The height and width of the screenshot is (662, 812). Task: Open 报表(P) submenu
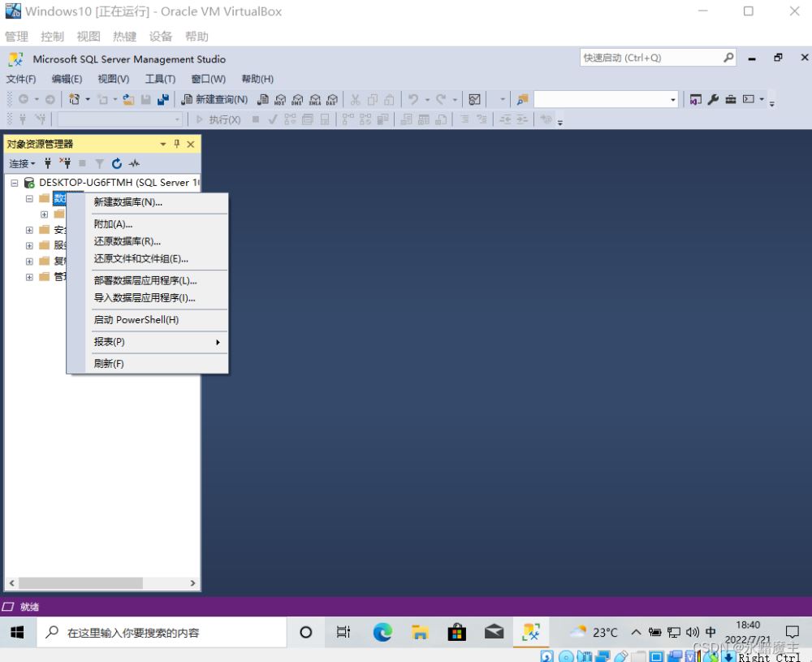pos(148,342)
